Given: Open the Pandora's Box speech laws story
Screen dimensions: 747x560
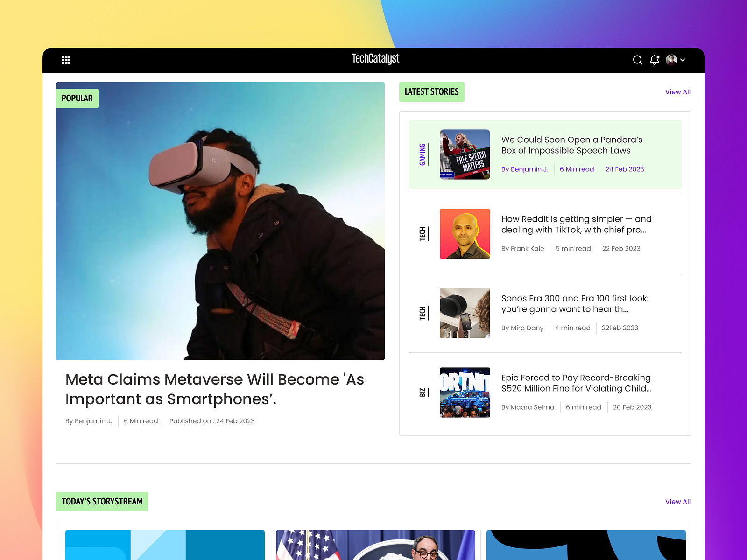Looking at the screenshot, I should point(572,145).
